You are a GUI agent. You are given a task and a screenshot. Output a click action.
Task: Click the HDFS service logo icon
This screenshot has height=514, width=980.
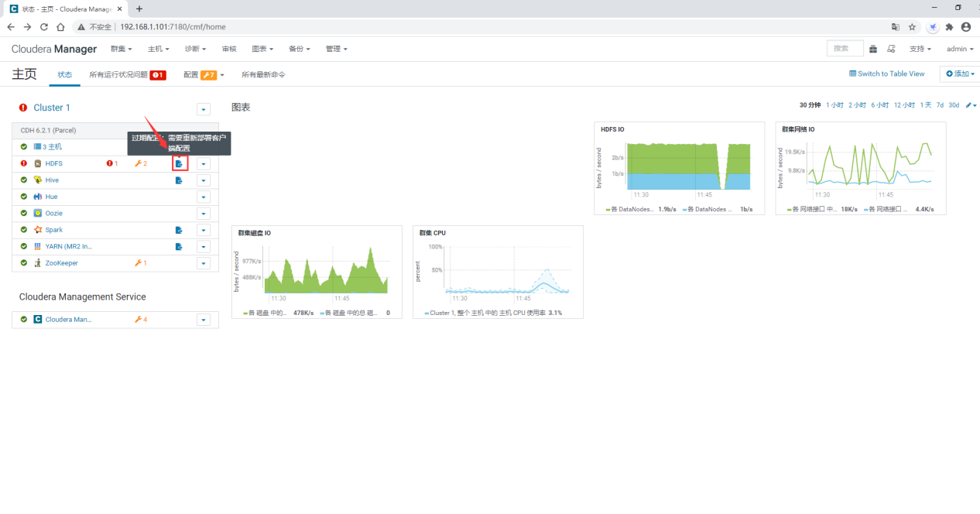click(37, 163)
